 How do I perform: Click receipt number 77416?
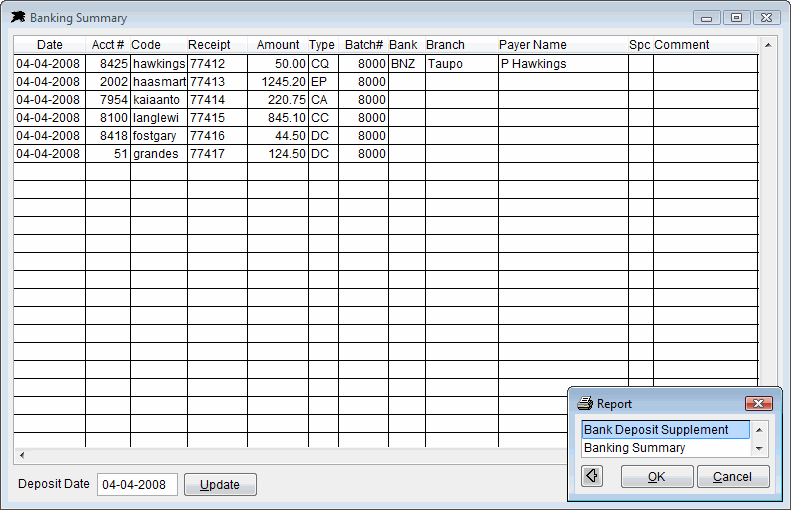[217, 136]
